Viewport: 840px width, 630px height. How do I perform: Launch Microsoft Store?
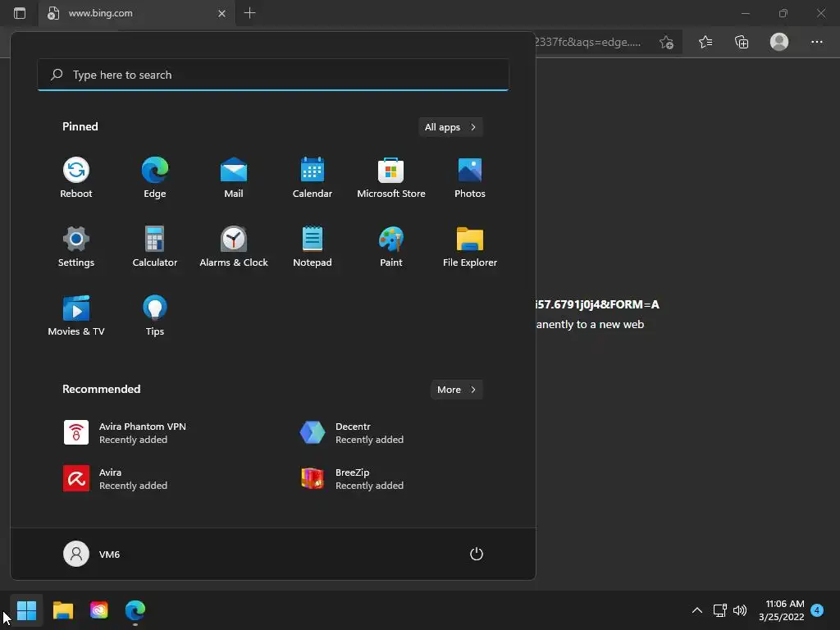[391, 178]
